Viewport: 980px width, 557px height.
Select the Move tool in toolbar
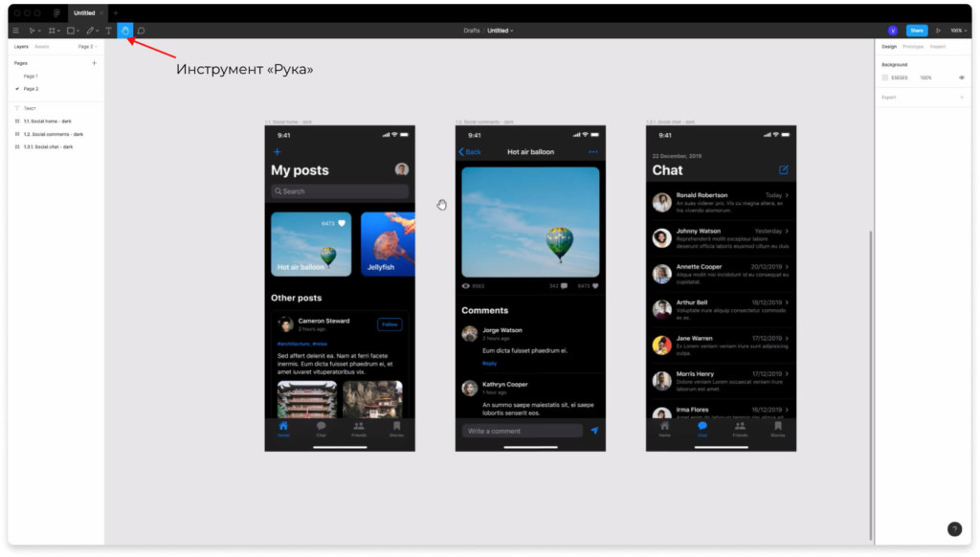[x=32, y=31]
